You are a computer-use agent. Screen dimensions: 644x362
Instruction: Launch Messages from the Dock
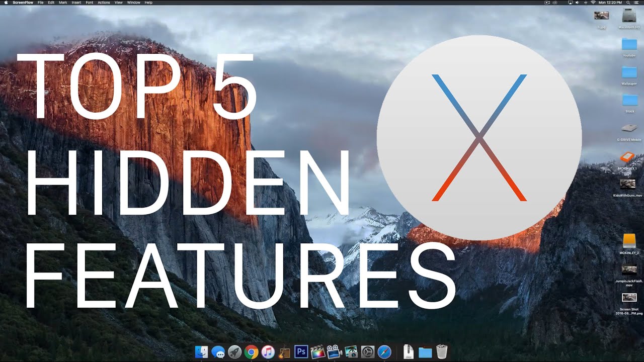(218, 352)
